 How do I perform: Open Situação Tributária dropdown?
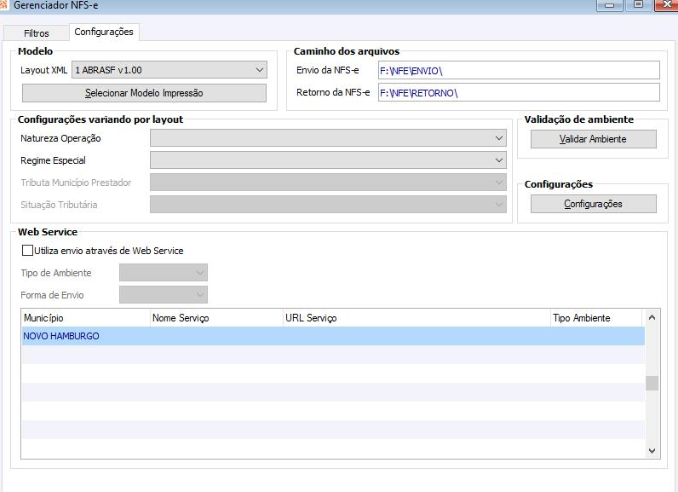[x=328, y=204]
